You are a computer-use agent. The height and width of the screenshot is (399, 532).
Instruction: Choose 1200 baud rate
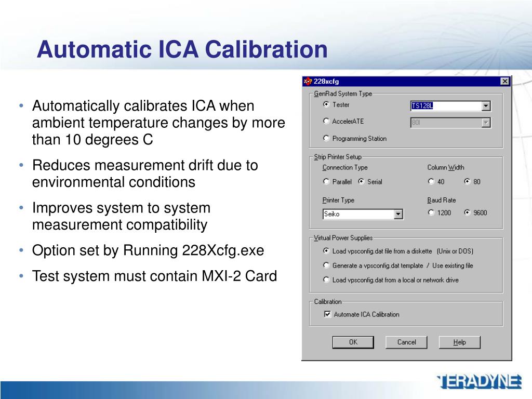[x=431, y=212]
